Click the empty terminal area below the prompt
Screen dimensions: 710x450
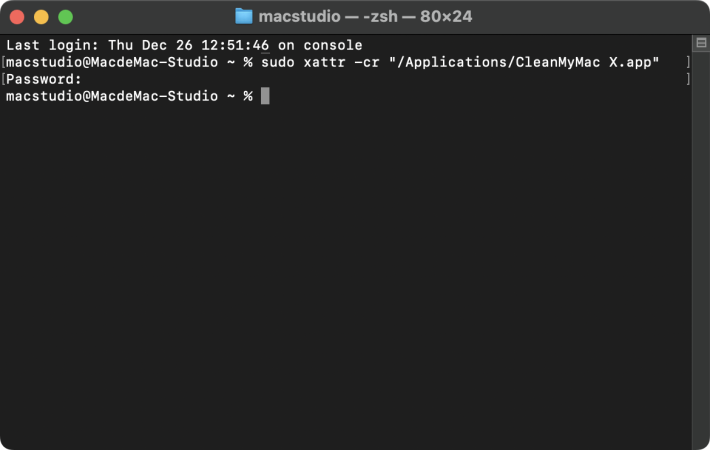[346, 272]
